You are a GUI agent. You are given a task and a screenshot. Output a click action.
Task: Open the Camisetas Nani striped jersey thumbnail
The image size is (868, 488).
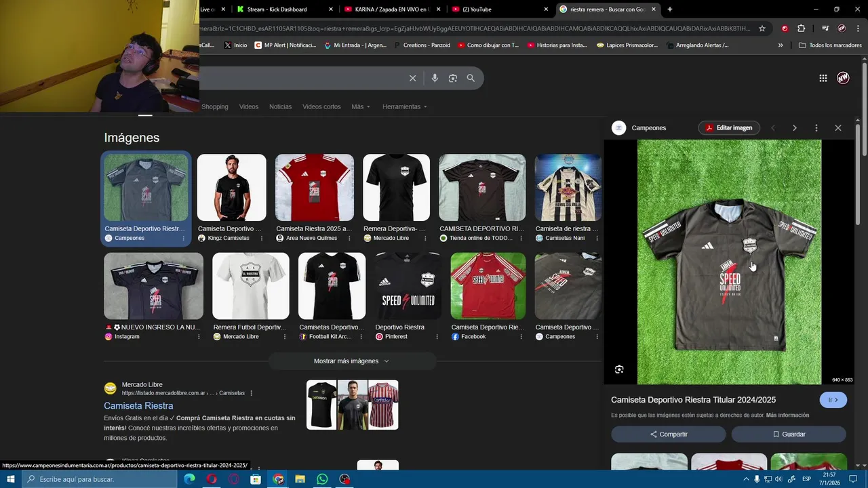point(568,188)
